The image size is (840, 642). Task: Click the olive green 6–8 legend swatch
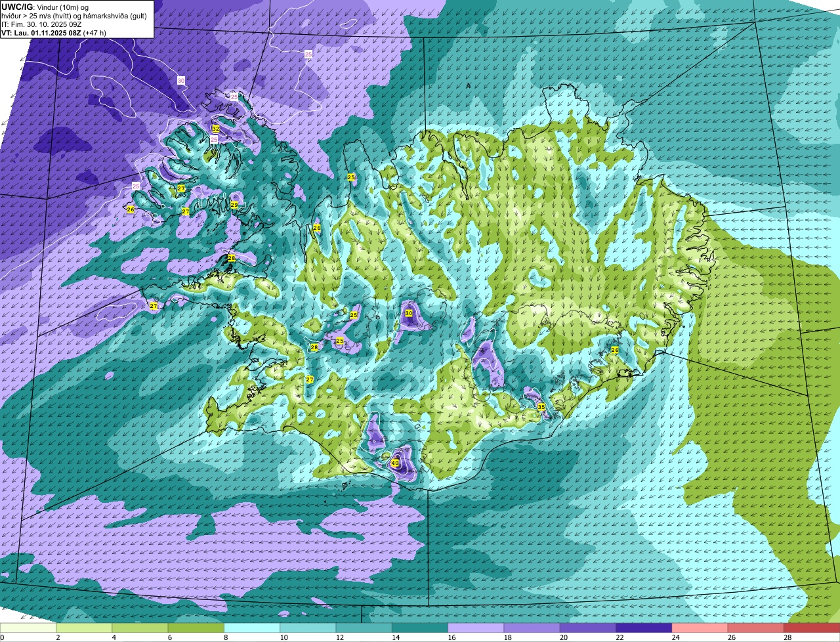[x=196, y=628]
